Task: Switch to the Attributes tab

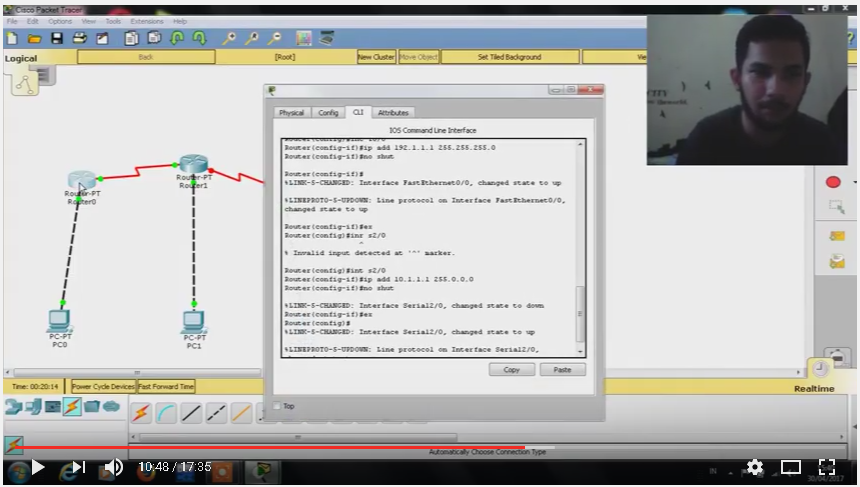Action: pyautogui.click(x=393, y=112)
